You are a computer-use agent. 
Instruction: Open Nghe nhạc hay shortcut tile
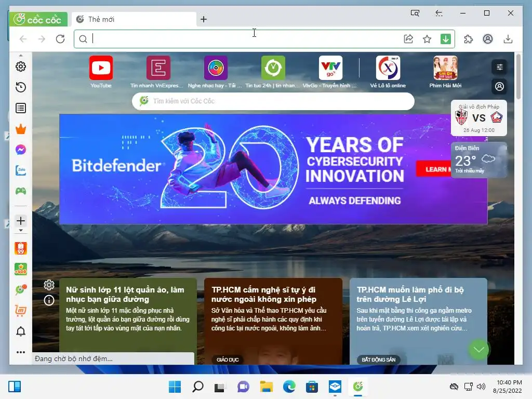click(216, 72)
